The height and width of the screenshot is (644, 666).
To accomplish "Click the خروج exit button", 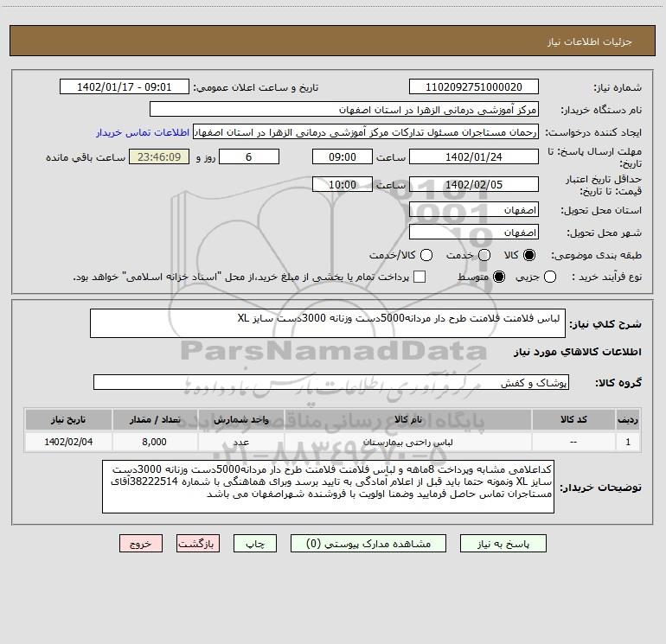I will pyautogui.click(x=141, y=544).
